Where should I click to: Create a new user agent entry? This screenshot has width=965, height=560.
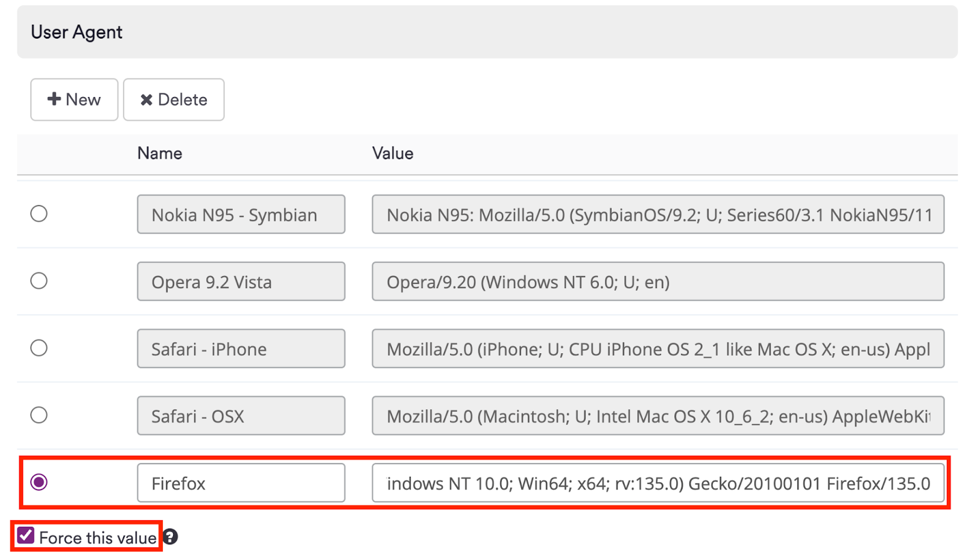[x=74, y=99]
